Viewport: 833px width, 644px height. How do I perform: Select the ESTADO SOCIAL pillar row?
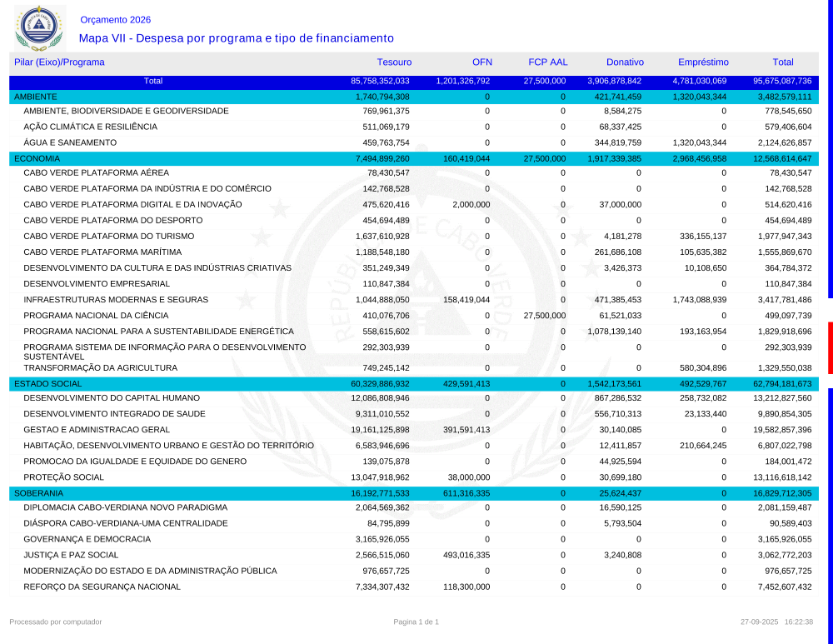tap(48, 383)
